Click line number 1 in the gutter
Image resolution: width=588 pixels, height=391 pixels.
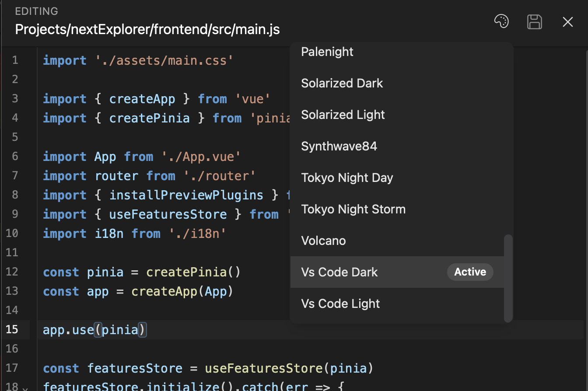tap(15, 60)
